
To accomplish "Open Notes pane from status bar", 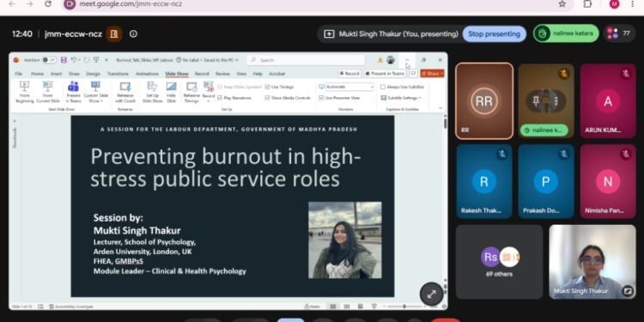I will coord(313,307).
